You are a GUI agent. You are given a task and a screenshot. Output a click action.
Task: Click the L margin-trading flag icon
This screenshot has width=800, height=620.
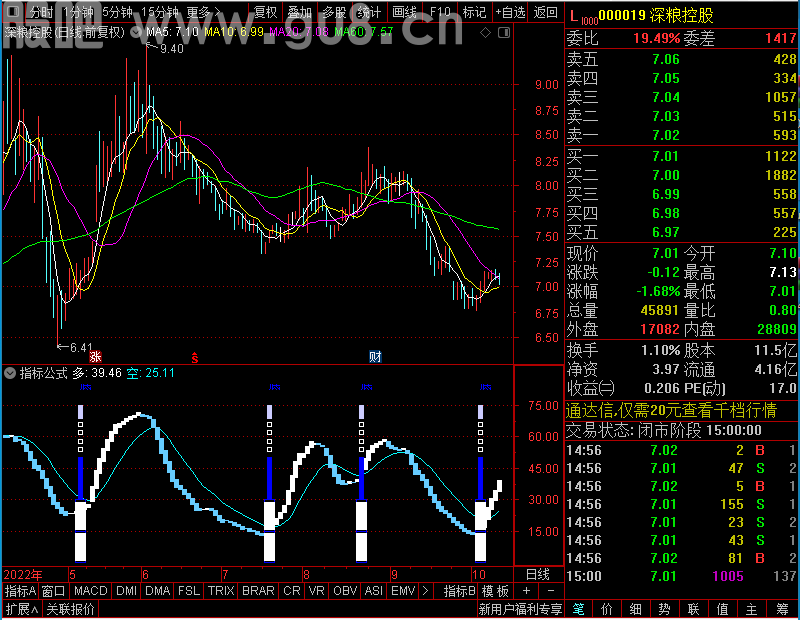573,16
